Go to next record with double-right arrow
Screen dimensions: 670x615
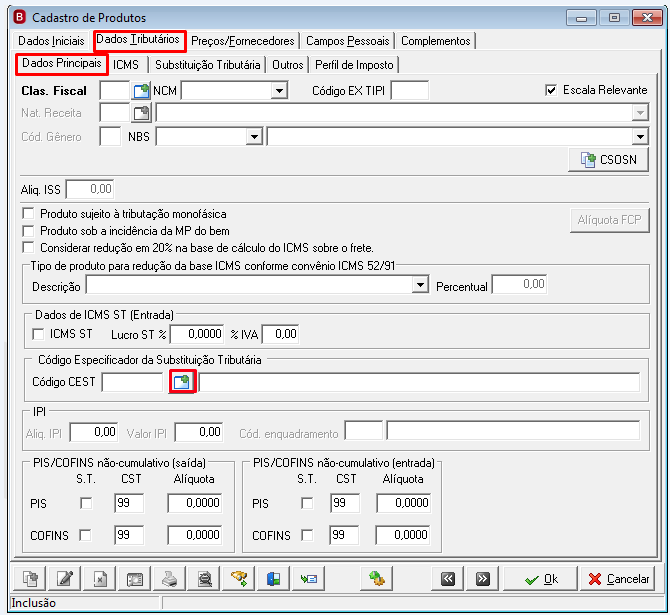tap(482, 579)
